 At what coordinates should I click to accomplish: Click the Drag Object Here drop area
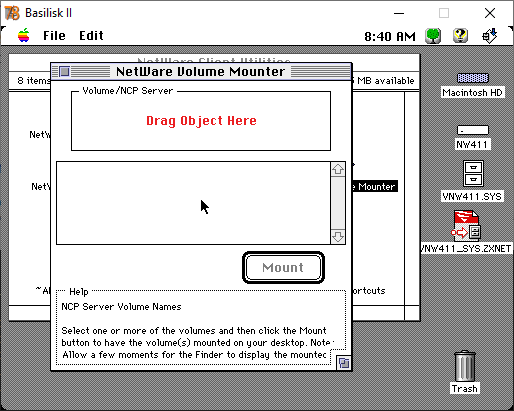click(201, 121)
